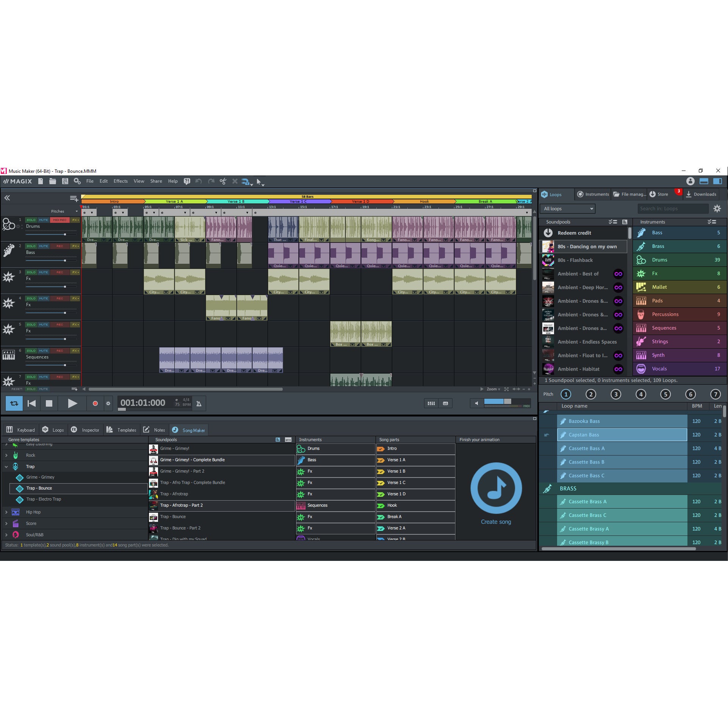Collapse track headers with double chevron
This screenshot has width=728, height=728.
[7, 198]
